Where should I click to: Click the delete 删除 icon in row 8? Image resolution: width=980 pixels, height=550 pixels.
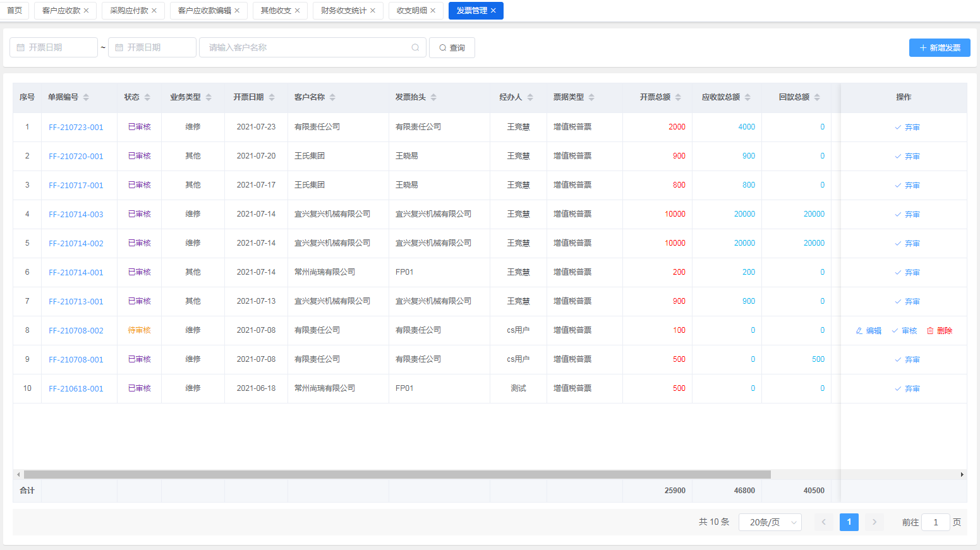point(930,331)
